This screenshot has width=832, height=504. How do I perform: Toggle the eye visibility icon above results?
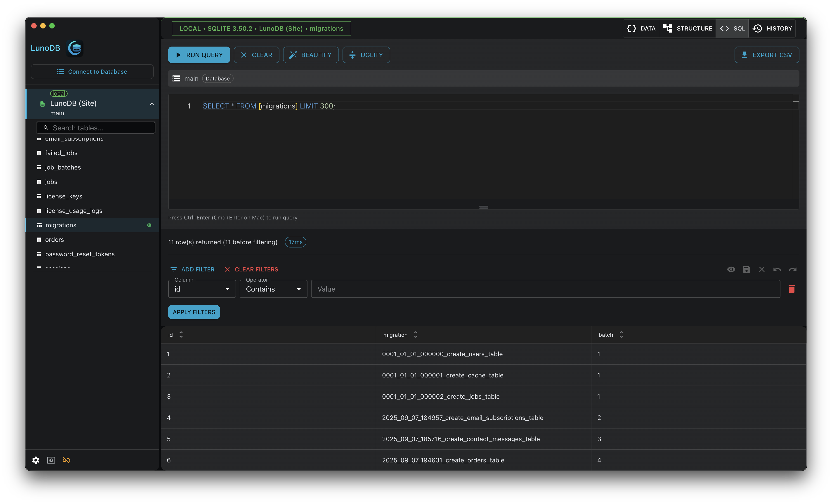click(731, 269)
